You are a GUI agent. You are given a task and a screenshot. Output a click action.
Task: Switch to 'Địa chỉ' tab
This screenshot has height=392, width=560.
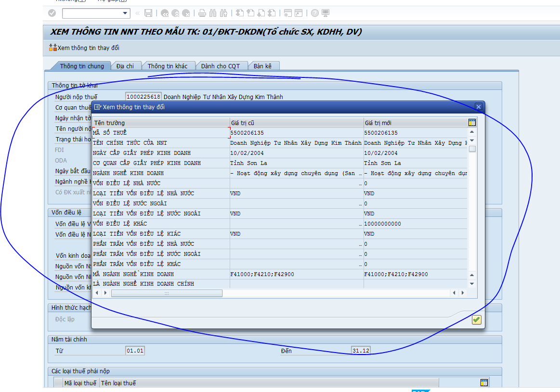point(125,66)
